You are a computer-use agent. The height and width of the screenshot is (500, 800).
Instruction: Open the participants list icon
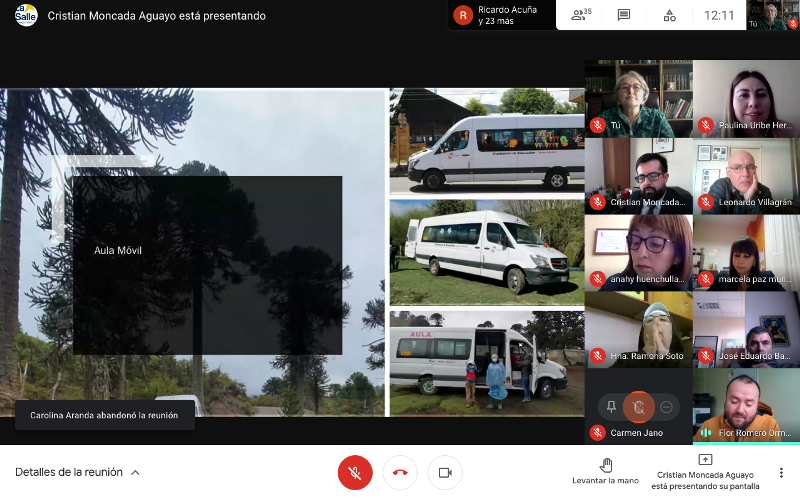[x=580, y=15]
